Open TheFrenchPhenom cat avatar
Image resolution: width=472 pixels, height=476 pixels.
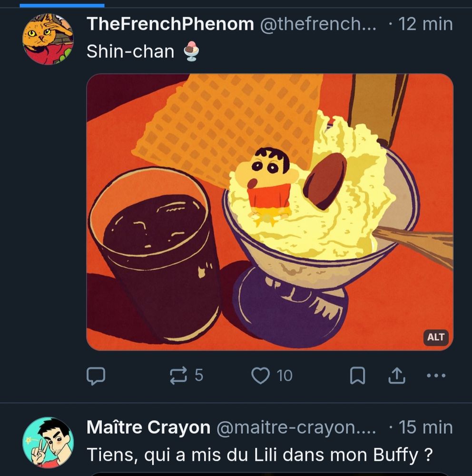[48, 39]
